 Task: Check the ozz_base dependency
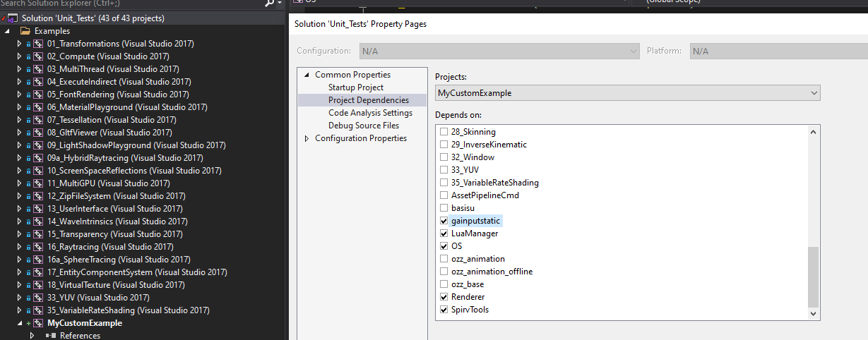(444, 284)
